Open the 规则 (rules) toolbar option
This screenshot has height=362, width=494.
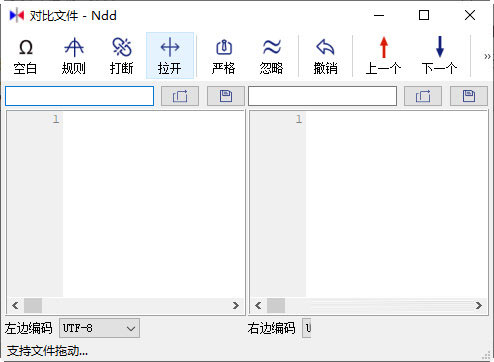[x=74, y=56]
